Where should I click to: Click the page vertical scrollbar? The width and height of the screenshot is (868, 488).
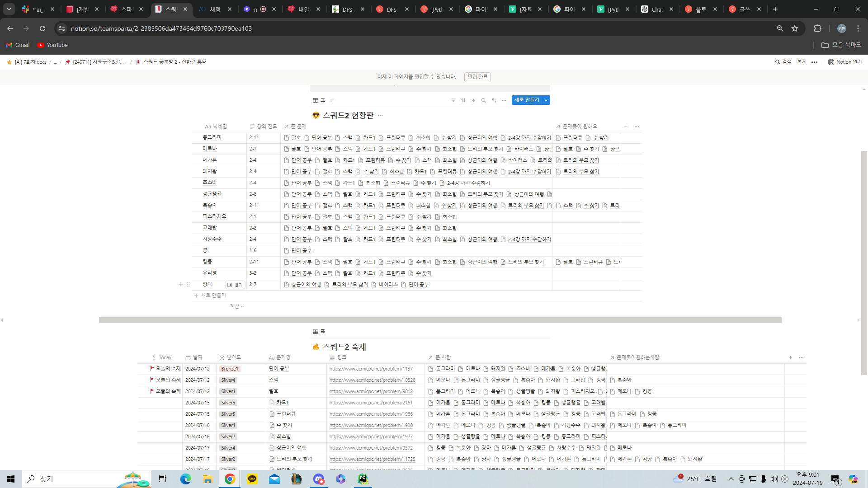864,262
